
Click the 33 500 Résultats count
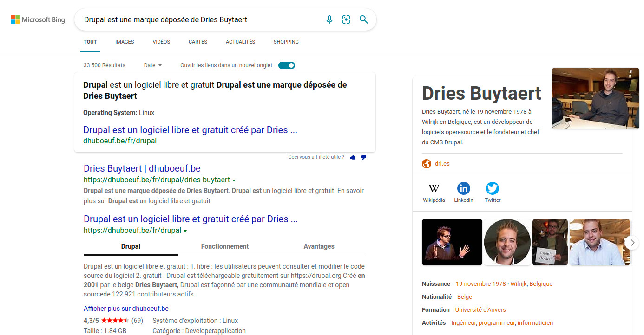[105, 65]
